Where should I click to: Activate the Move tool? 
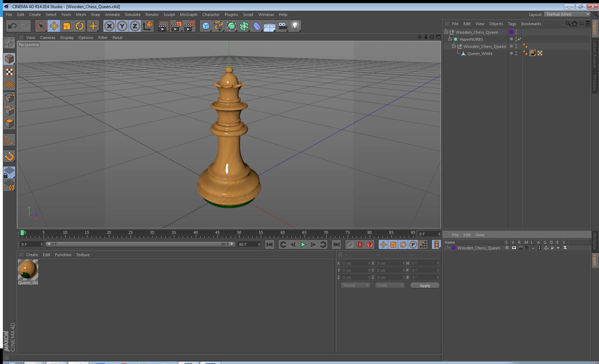pos(54,26)
